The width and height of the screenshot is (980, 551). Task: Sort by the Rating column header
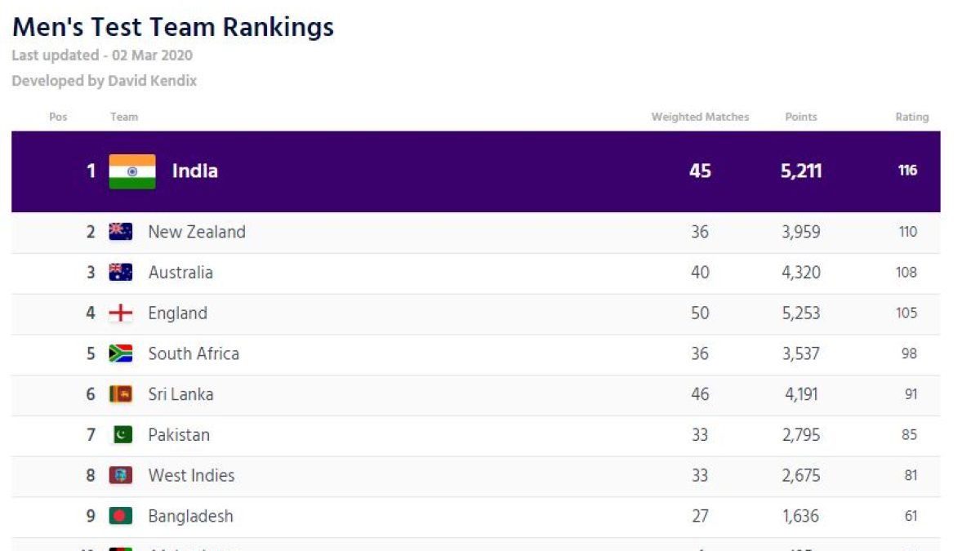[x=911, y=117]
